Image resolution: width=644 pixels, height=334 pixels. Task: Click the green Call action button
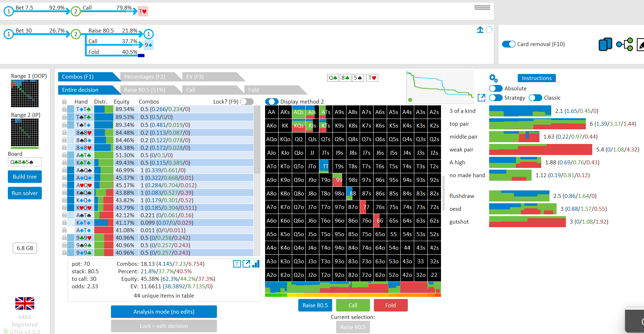(353, 305)
